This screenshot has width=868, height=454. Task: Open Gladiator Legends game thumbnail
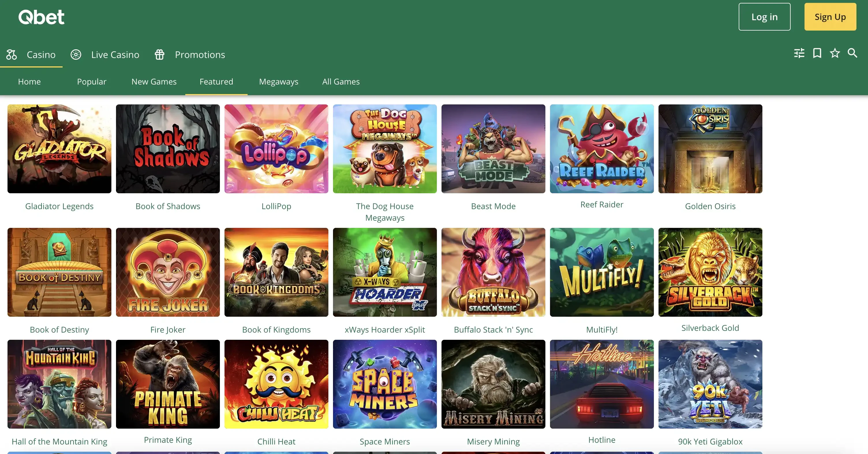[x=59, y=149]
